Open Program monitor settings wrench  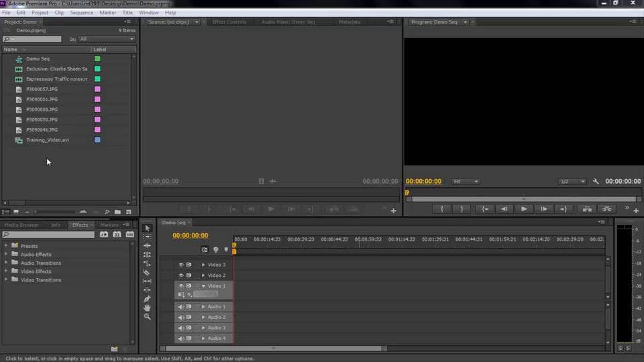(596, 181)
